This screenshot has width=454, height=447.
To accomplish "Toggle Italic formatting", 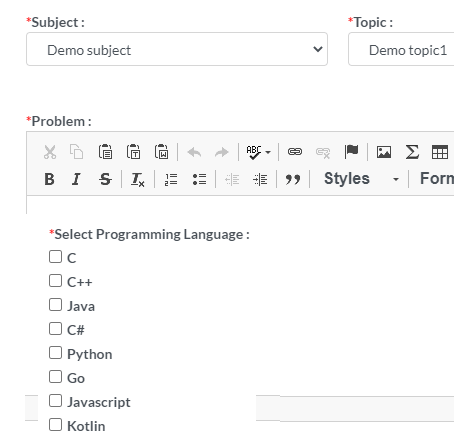I will (76, 179).
